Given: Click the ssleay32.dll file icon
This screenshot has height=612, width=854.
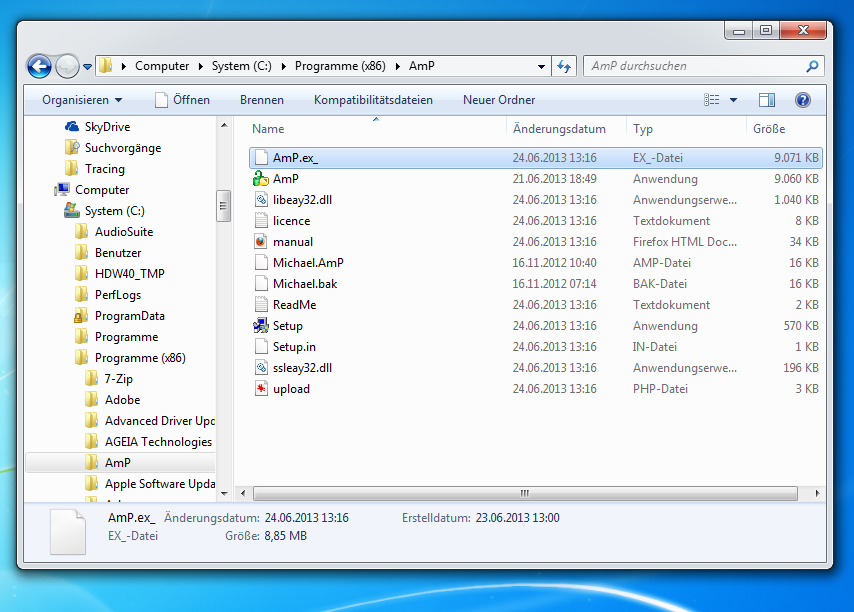Looking at the screenshot, I should [x=261, y=368].
